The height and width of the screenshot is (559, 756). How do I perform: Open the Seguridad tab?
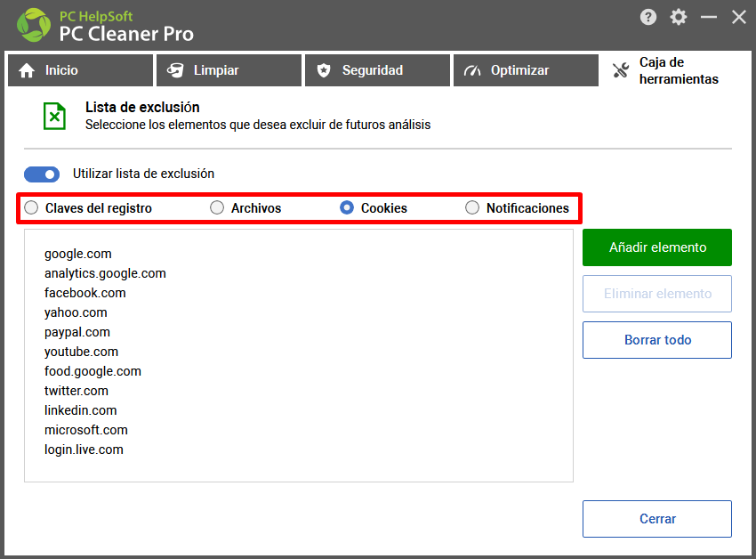click(377, 70)
